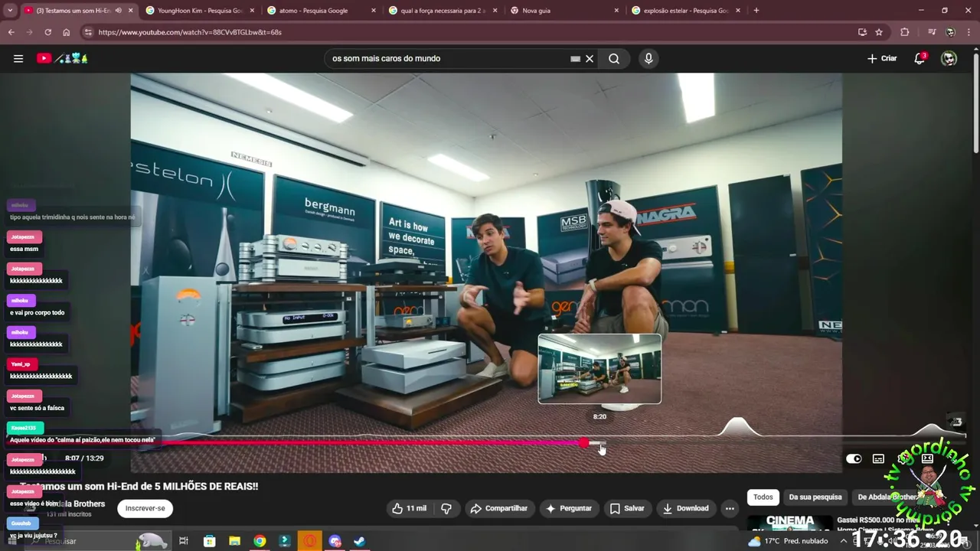Open File Explorer from the taskbar
The width and height of the screenshot is (980, 551).
(234, 541)
